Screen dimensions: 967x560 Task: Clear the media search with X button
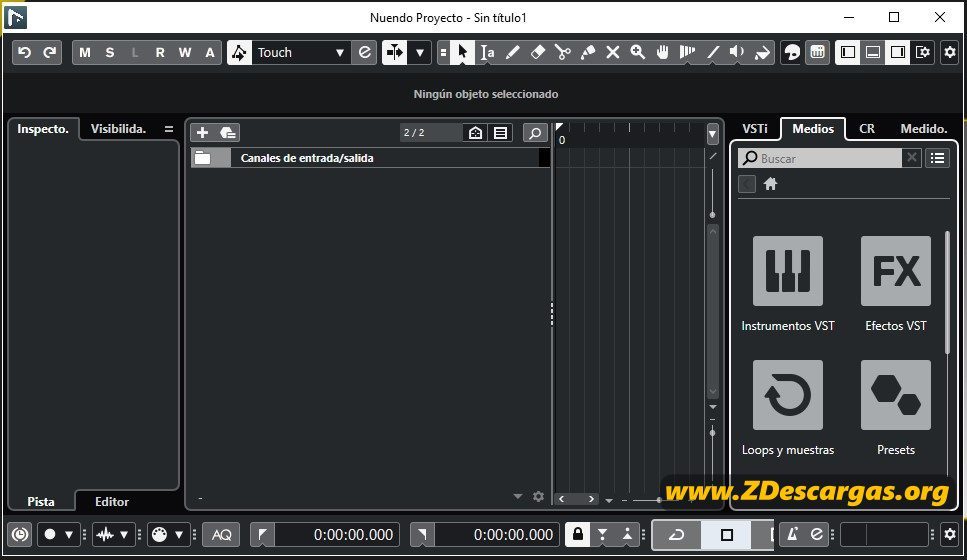point(911,158)
